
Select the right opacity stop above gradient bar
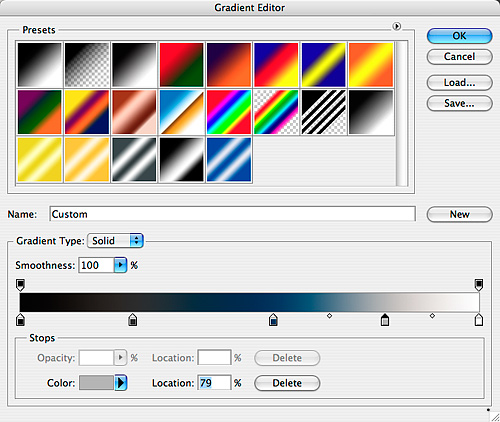click(x=479, y=285)
